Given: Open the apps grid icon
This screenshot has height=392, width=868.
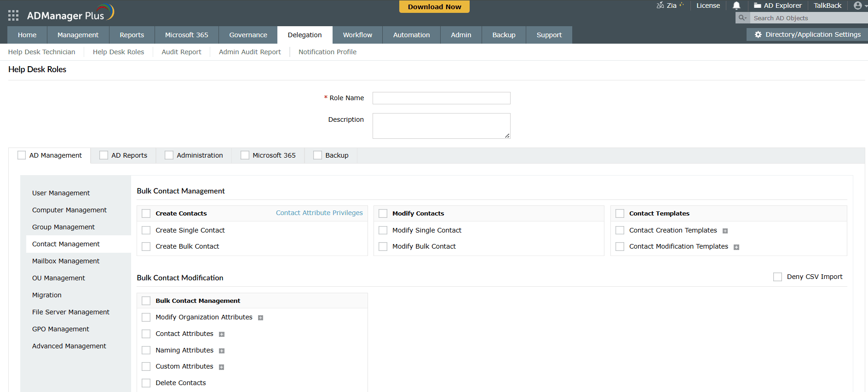Looking at the screenshot, I should pyautogui.click(x=13, y=16).
